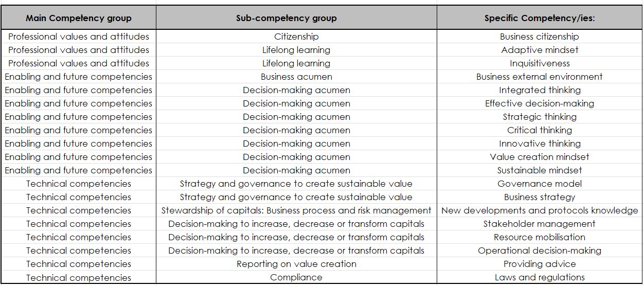This screenshot has width=644, height=286.
Task: Click the Main Competency group header cell
Action: pos(79,18)
